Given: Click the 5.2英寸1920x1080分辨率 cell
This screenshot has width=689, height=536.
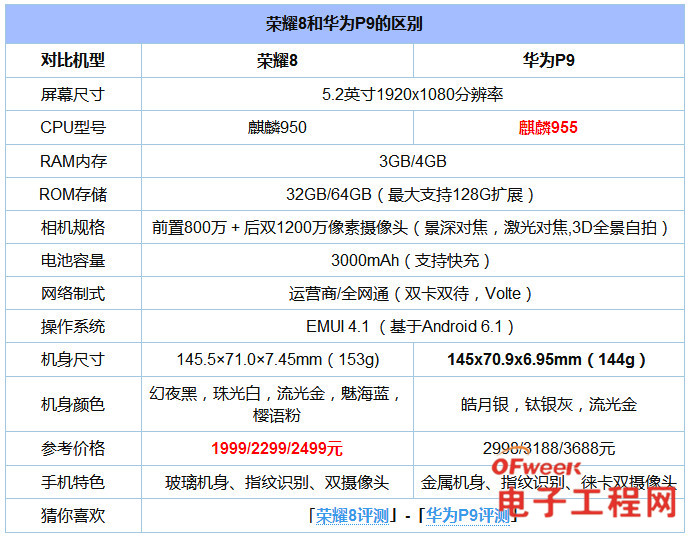Looking at the screenshot, I should point(413,94).
